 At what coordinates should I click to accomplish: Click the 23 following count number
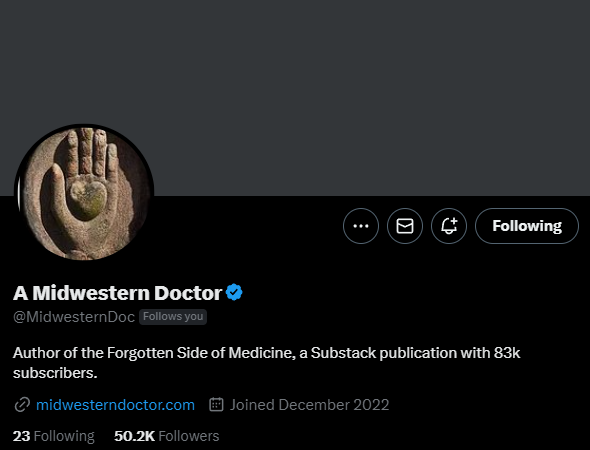[x=21, y=436]
